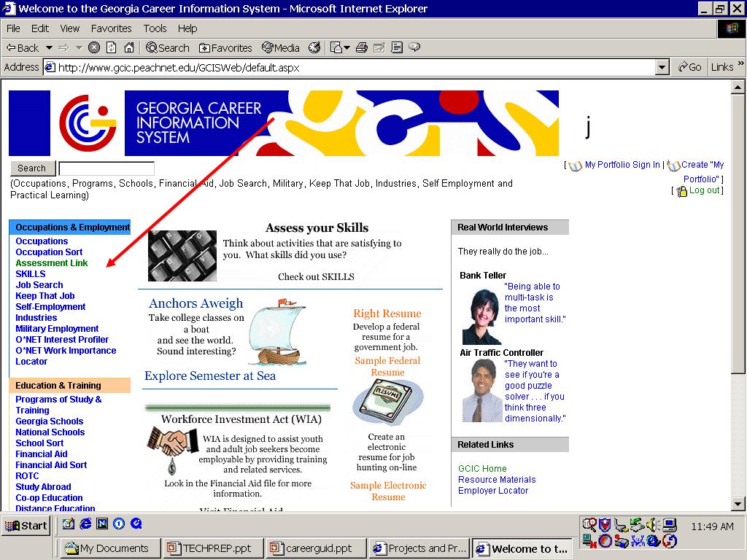This screenshot has height=560, width=747.
Task: Click the Log out link
Action: [704, 190]
